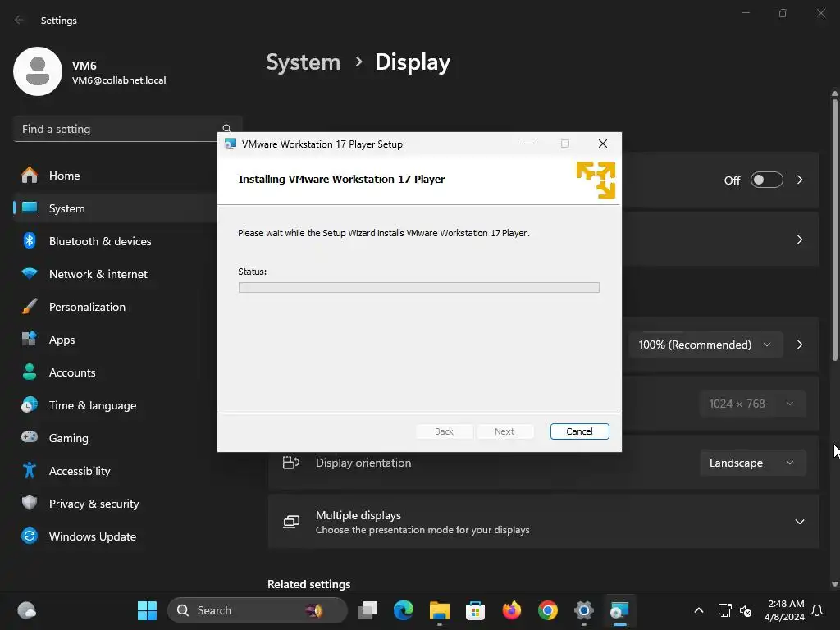Screen dimensions: 840x630
Task: Click the Settings page vertical scrollbar
Action: [x=834, y=230]
